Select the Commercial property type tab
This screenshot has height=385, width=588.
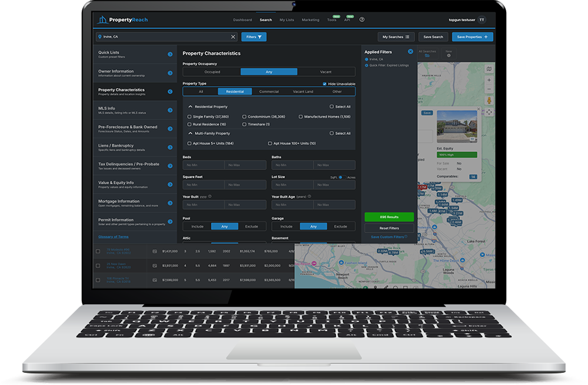click(x=269, y=92)
